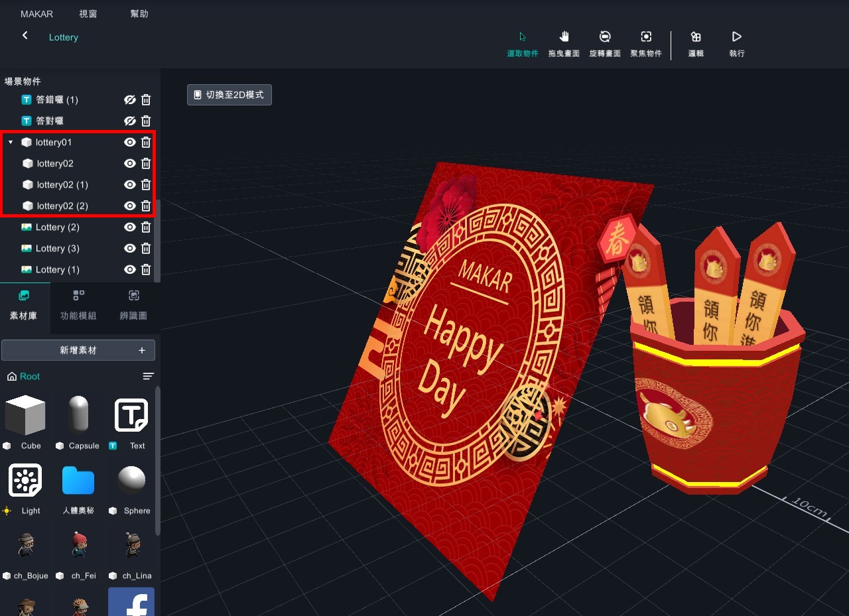Hide the lottery01 object

[130, 143]
